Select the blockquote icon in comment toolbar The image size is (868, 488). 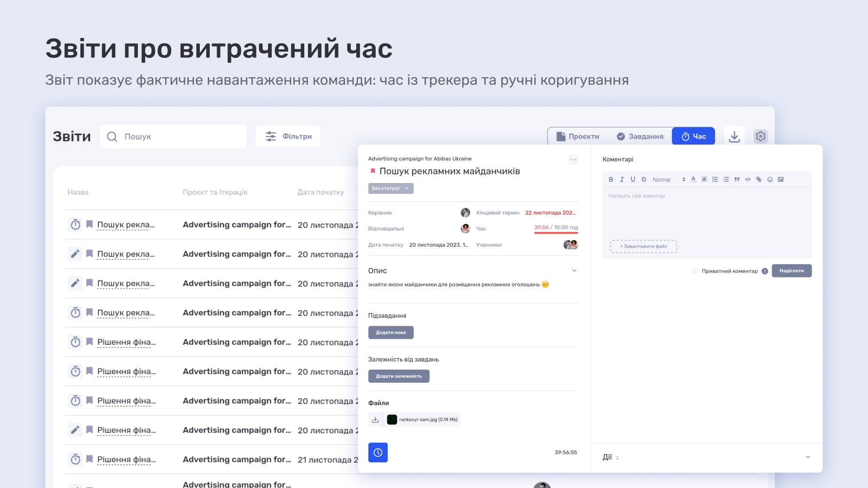736,179
